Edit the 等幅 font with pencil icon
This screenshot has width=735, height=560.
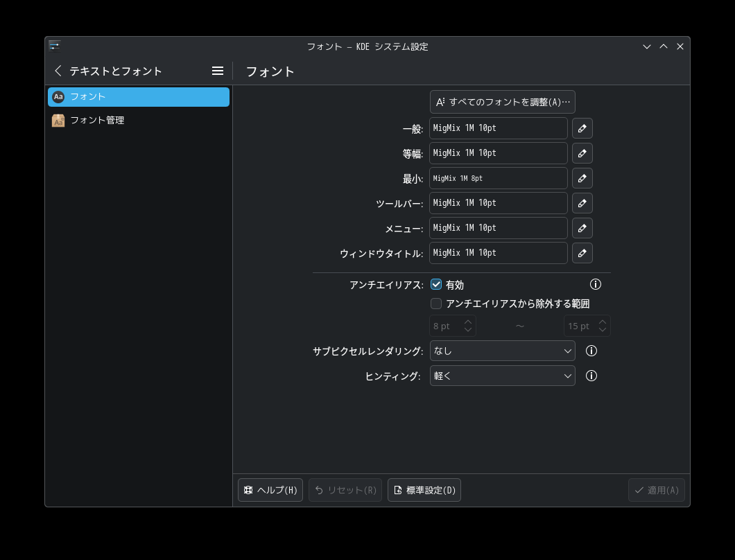(582, 153)
